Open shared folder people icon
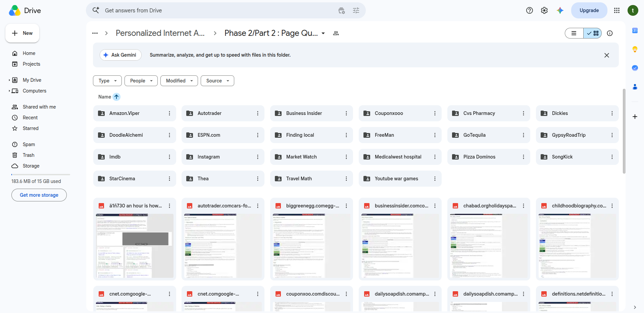Screen dimensions: 644x313 click(x=336, y=33)
